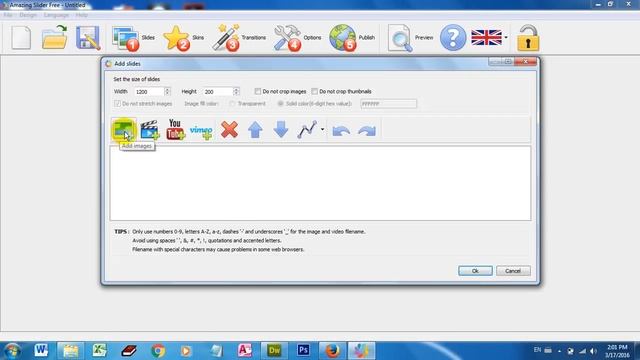Click the sort graph icon
Viewport: 640px width, 360px height.
click(307, 129)
